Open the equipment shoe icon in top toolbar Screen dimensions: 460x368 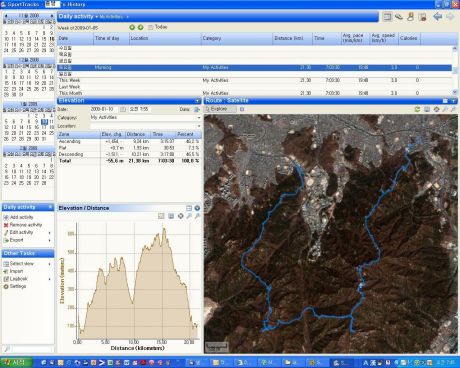(399, 16)
